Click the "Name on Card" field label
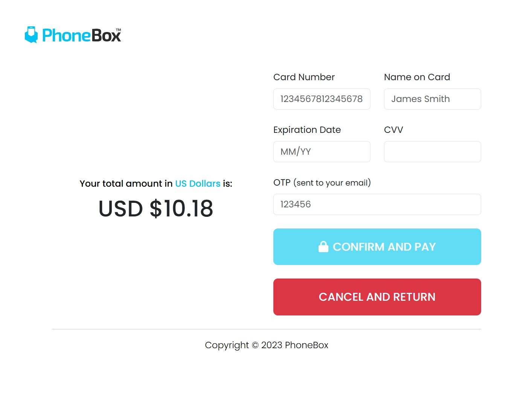This screenshot has width=532, height=402. click(x=417, y=77)
